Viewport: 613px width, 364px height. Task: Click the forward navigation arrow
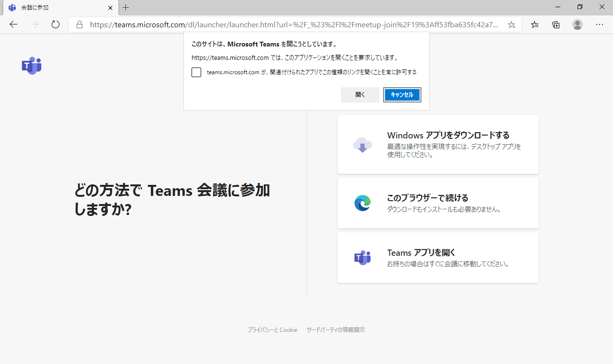34,24
